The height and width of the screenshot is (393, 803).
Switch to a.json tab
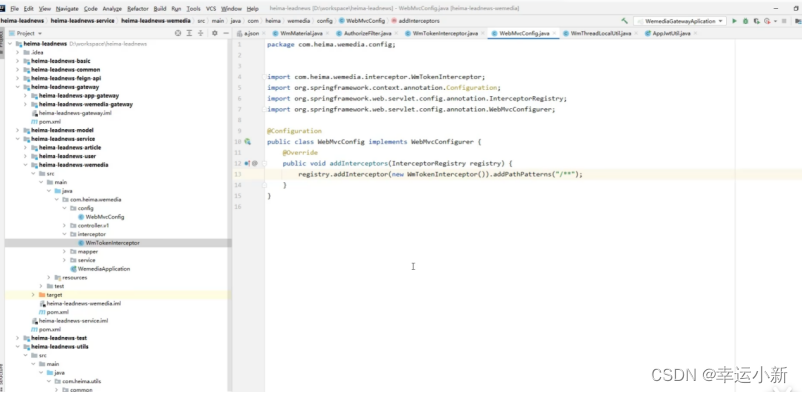[251, 33]
